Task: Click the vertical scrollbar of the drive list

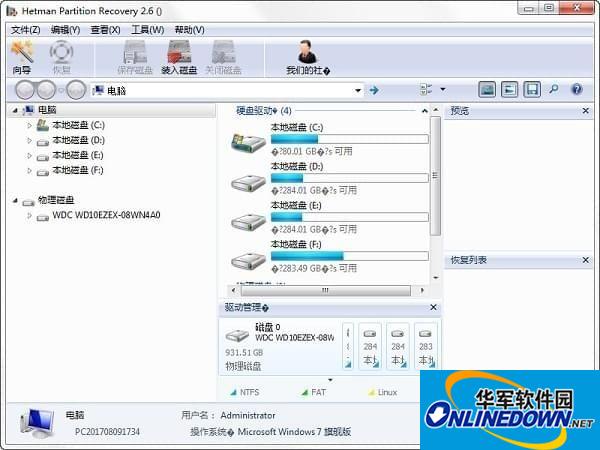Action: (435, 176)
